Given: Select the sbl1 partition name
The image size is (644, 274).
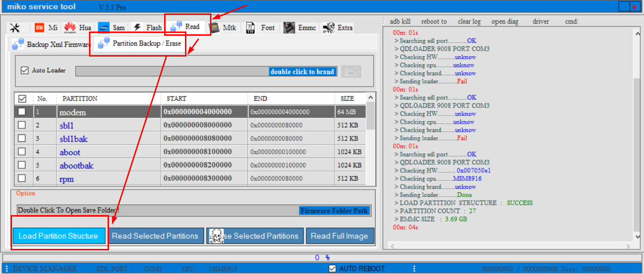Looking at the screenshot, I should [67, 126].
